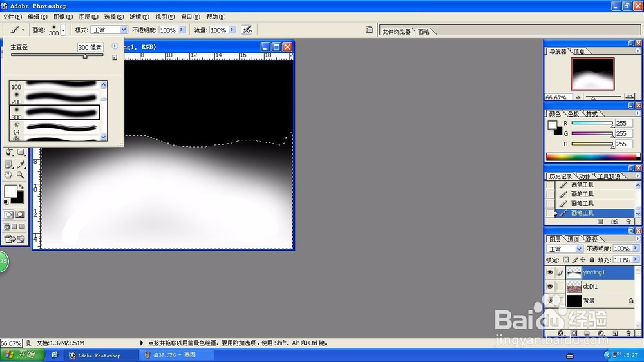Open the 滤镜 (Filter) menu
Image resolution: width=644 pixels, height=362 pixels.
pos(139,17)
